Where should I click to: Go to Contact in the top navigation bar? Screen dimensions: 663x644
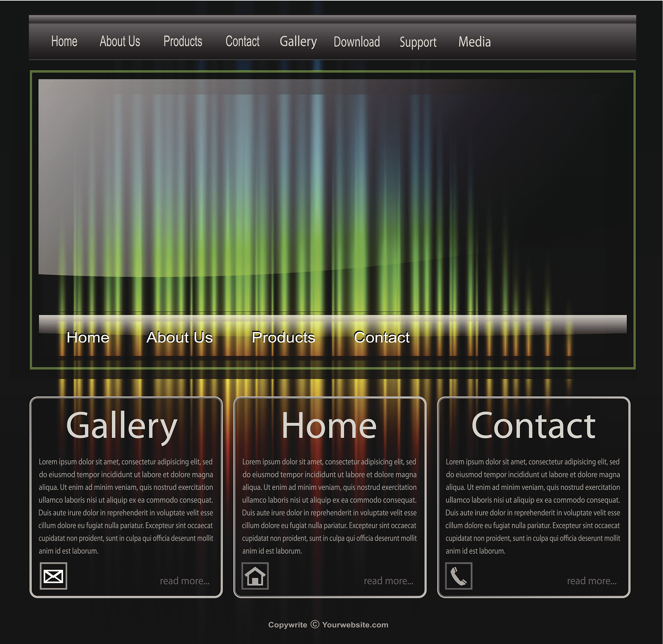tap(242, 41)
